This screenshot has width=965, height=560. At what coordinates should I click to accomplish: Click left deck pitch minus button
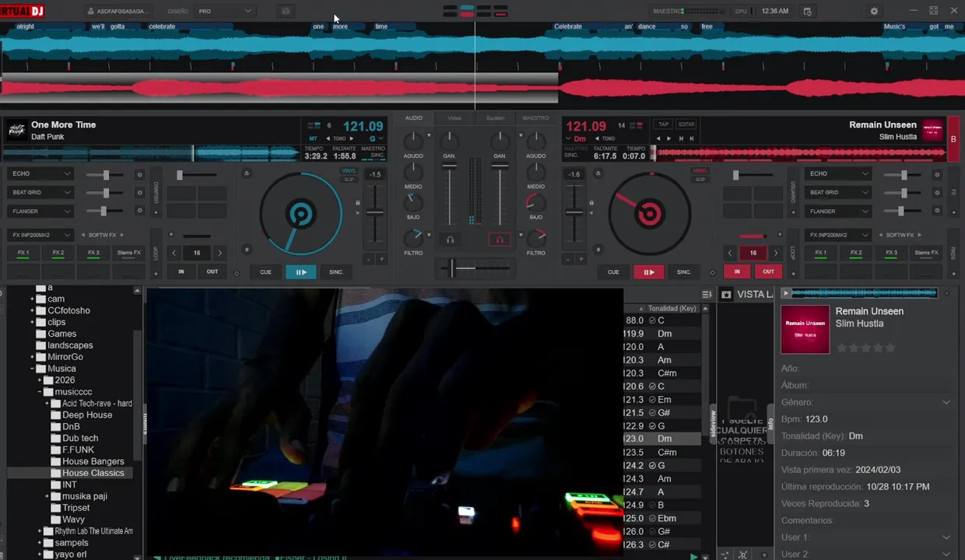(369, 259)
